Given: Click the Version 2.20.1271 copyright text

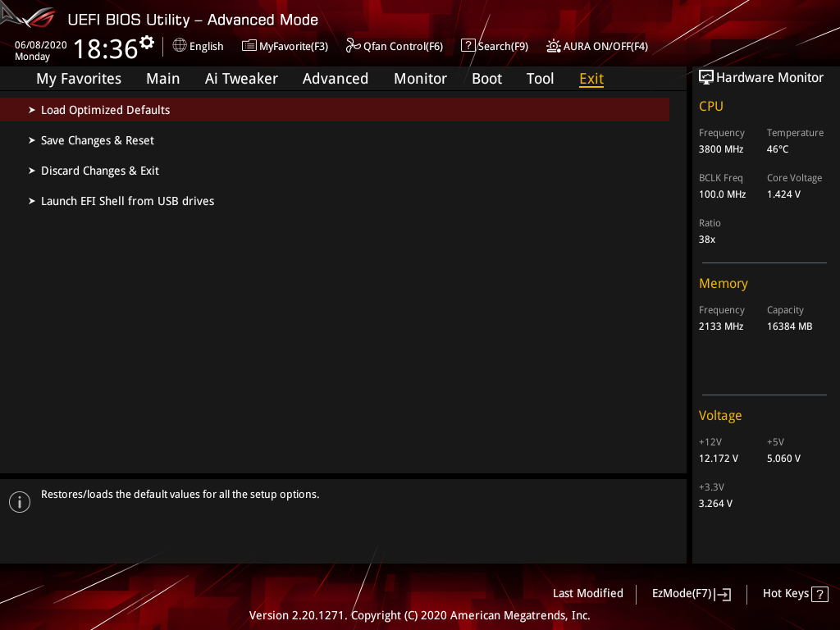Looking at the screenshot, I should [x=419, y=615].
